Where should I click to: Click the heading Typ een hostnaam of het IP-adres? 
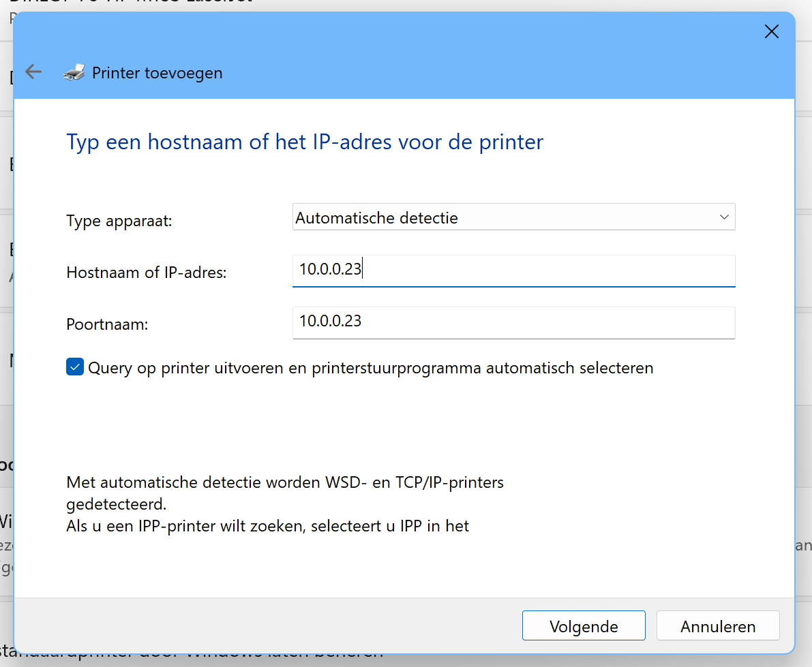coord(304,142)
